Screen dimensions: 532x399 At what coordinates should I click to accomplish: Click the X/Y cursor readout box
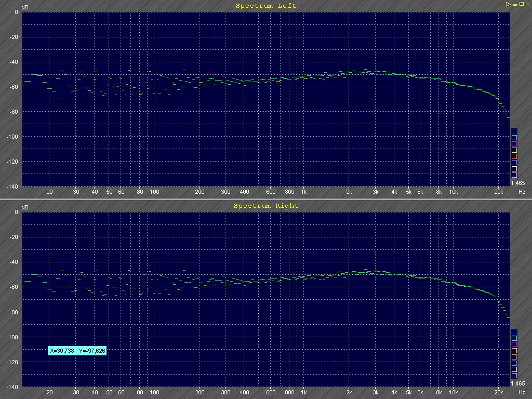click(77, 351)
